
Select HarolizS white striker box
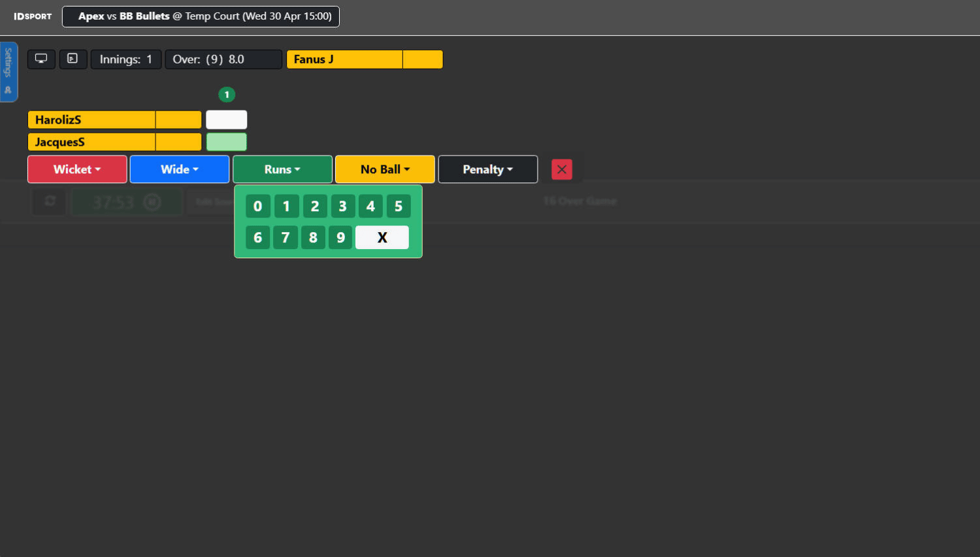(227, 120)
